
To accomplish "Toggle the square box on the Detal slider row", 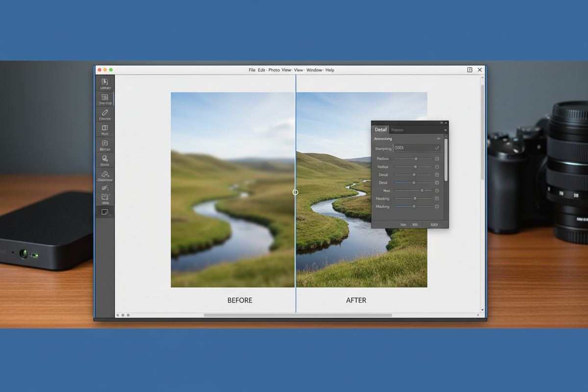I will (x=437, y=175).
